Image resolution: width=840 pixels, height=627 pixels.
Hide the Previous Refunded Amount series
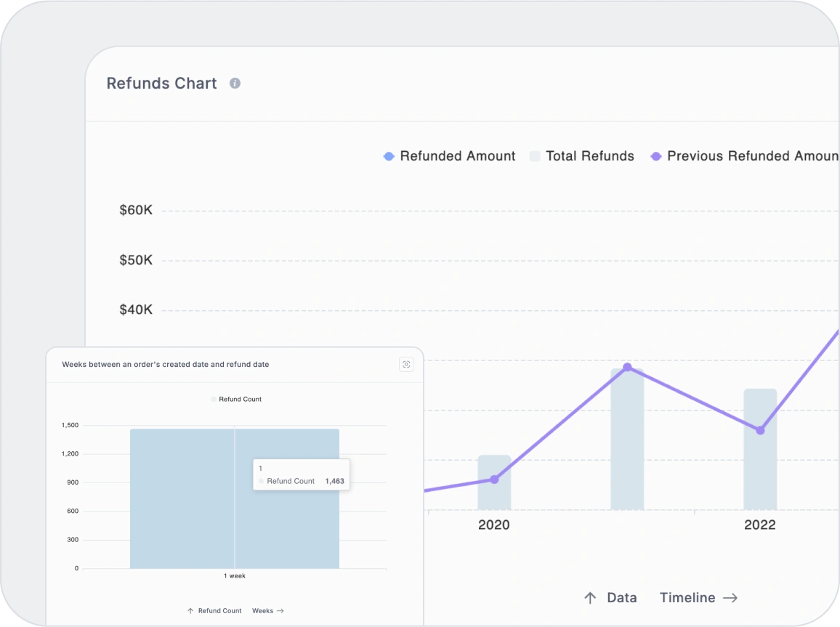[748, 156]
